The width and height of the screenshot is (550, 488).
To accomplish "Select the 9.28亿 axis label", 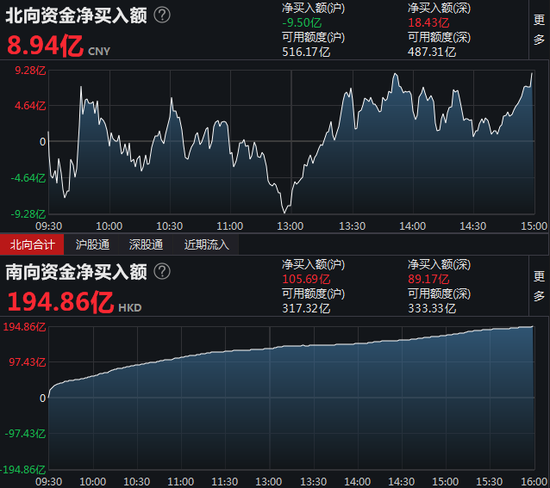I will coord(30,71).
